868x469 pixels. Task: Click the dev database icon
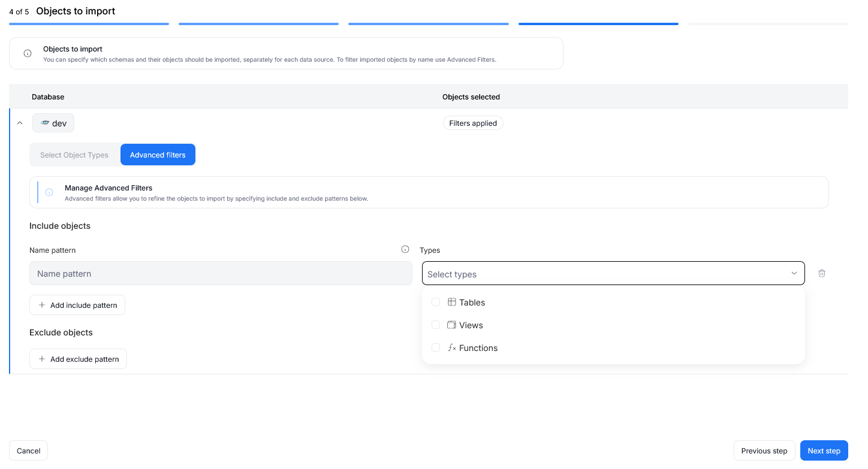[45, 123]
